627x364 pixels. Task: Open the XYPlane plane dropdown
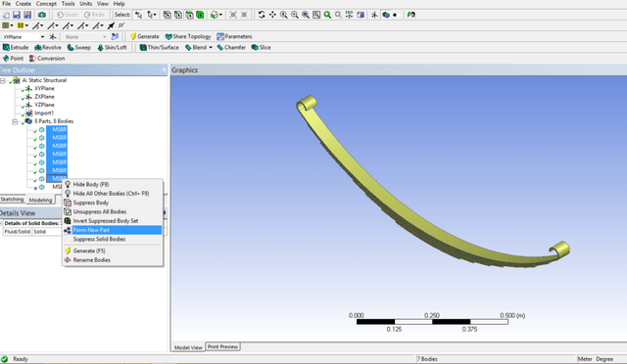click(x=42, y=37)
